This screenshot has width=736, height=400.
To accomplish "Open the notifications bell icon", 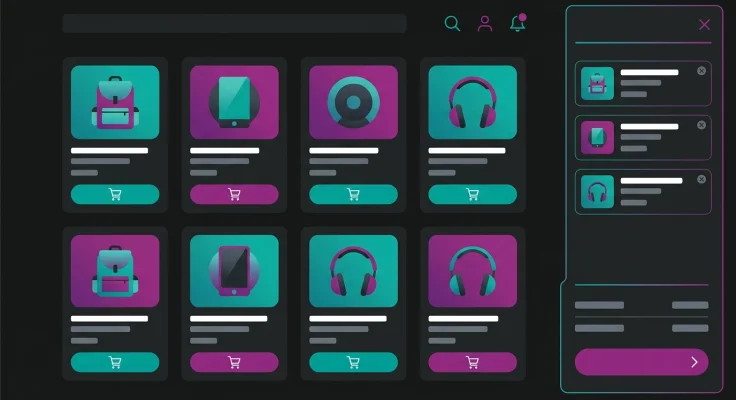I will [x=517, y=23].
